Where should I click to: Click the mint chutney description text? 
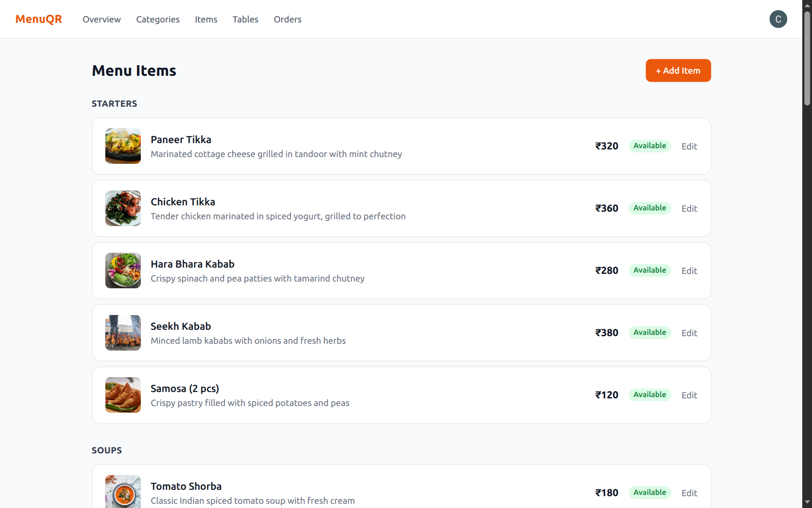tap(276, 154)
